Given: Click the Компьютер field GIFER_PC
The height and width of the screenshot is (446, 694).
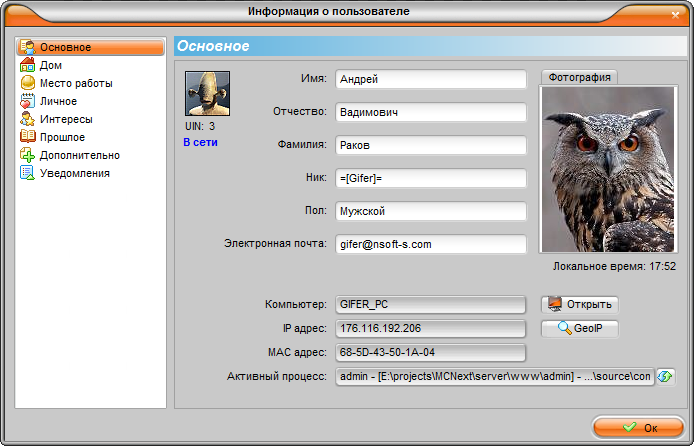Looking at the screenshot, I should 431,304.
